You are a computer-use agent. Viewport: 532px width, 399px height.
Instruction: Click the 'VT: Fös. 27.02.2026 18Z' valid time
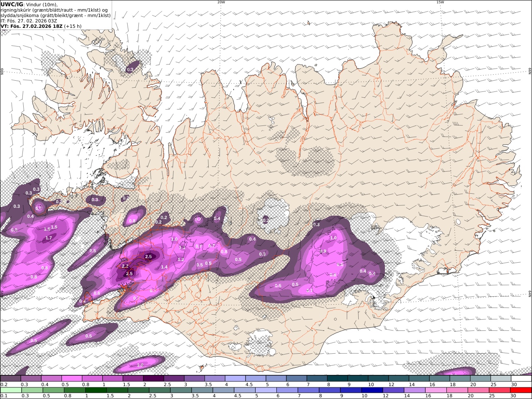point(32,26)
